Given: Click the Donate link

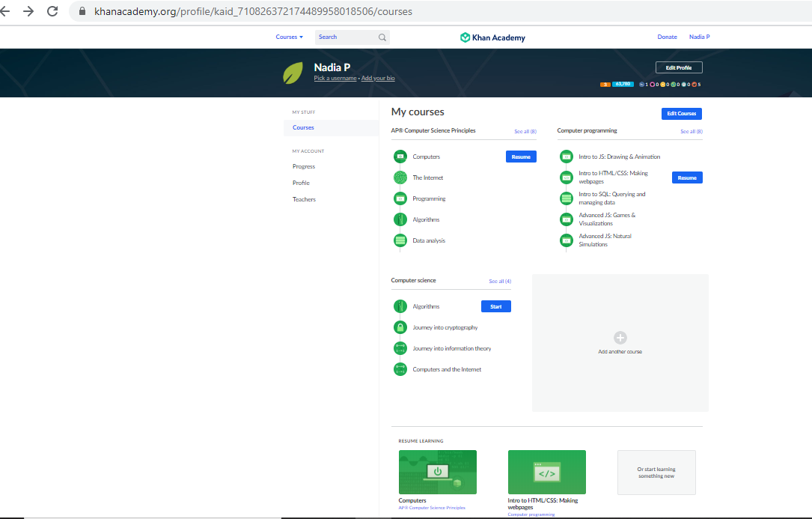Looking at the screenshot, I should tap(667, 37).
